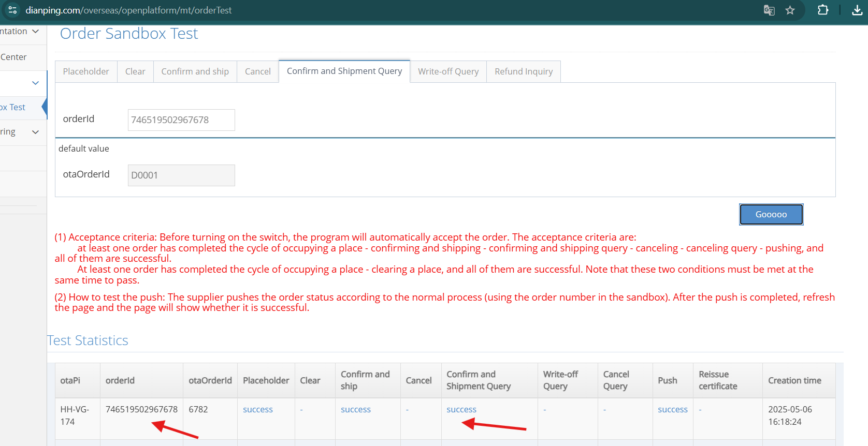Click the otaOrderId default value field
Screen dimensions: 868x446
pos(181,175)
